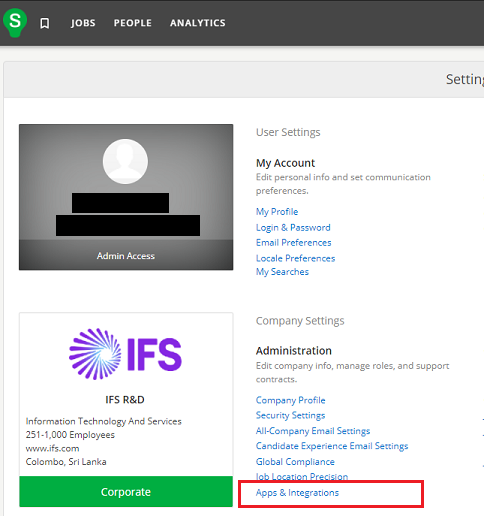Screen dimensions: 484x516
Task: Open the ANALYTICS tab
Action: click(198, 23)
